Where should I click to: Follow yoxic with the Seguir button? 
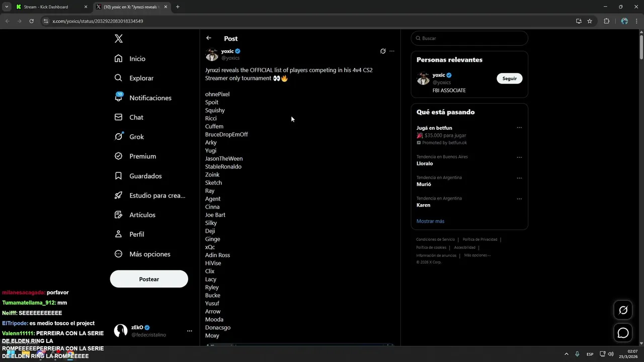click(510, 78)
